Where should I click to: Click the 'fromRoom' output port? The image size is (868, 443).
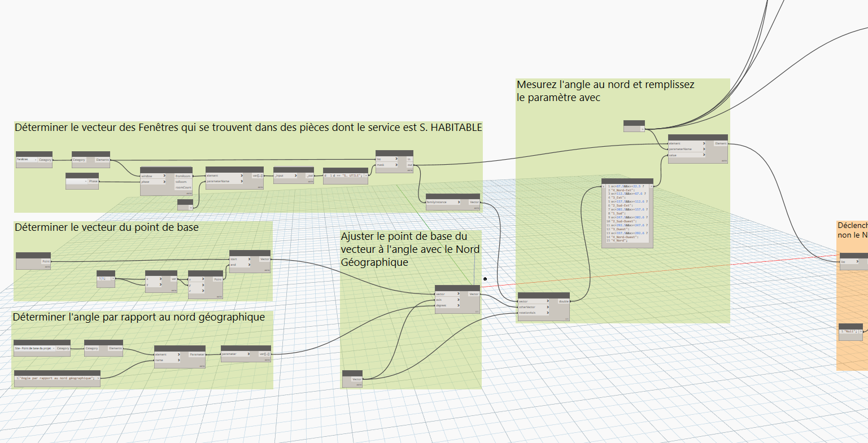(183, 176)
